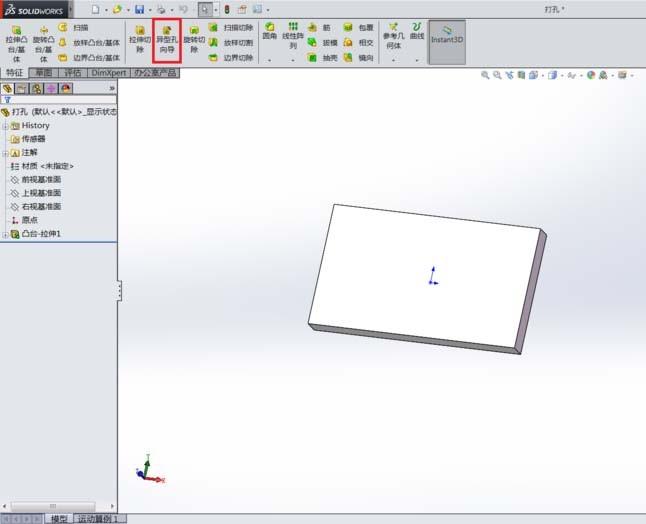Select Origin (原点) in the tree
The width and height of the screenshot is (646, 524).
click(x=25, y=220)
